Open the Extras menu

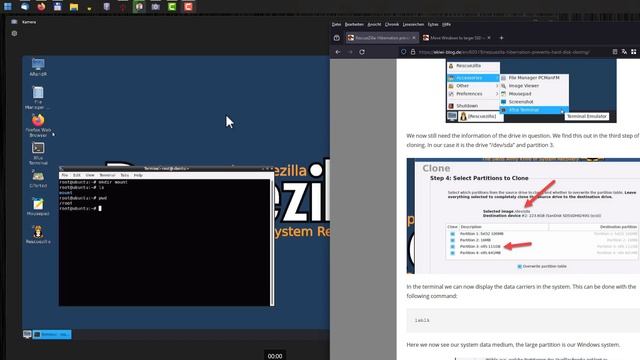pos(433,24)
